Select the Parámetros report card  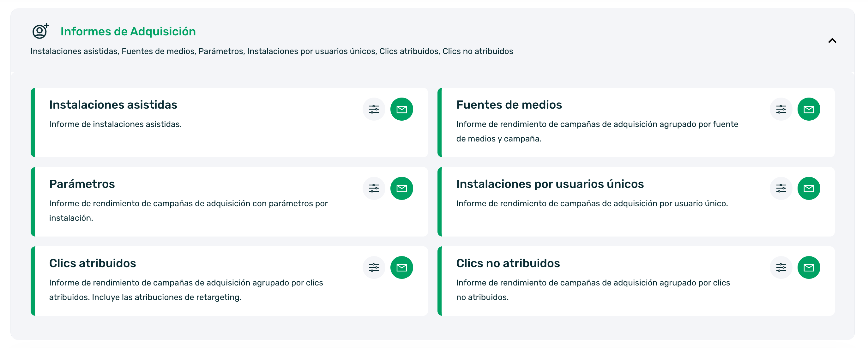82,184
